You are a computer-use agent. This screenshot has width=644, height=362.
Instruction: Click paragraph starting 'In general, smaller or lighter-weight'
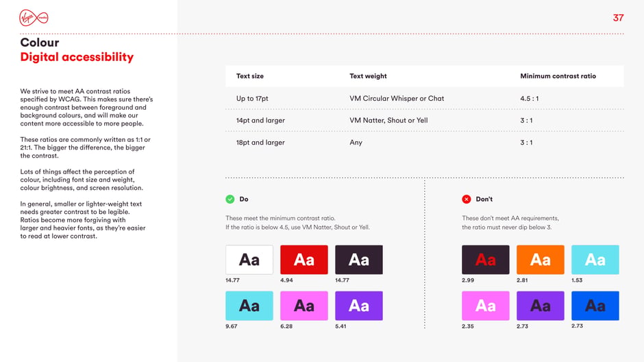83,220
